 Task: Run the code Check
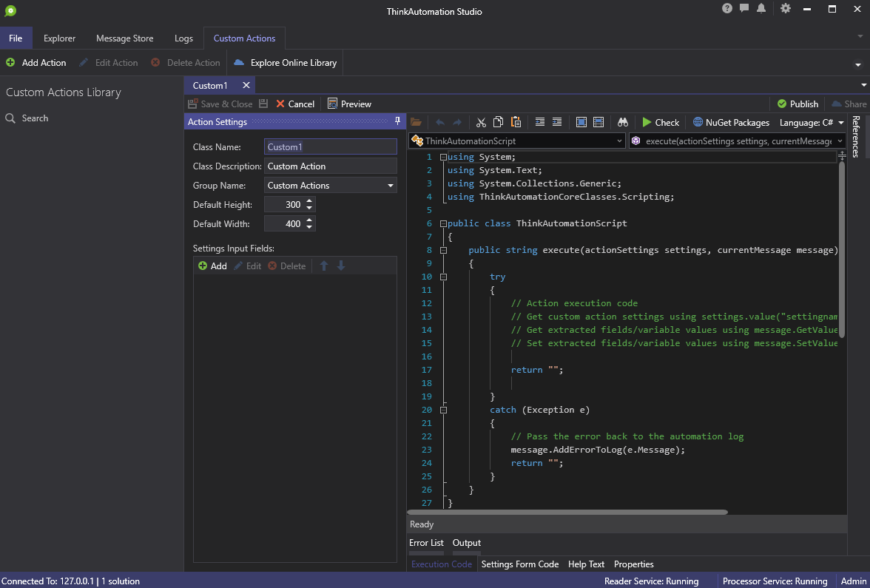click(x=661, y=123)
